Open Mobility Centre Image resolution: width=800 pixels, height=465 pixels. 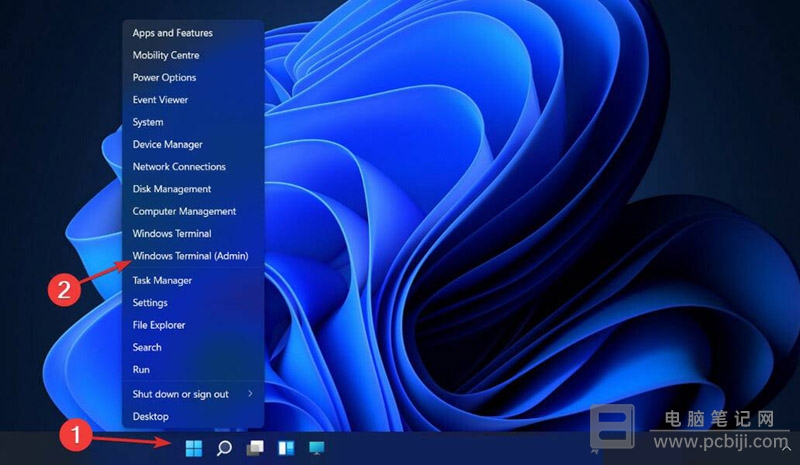click(166, 55)
